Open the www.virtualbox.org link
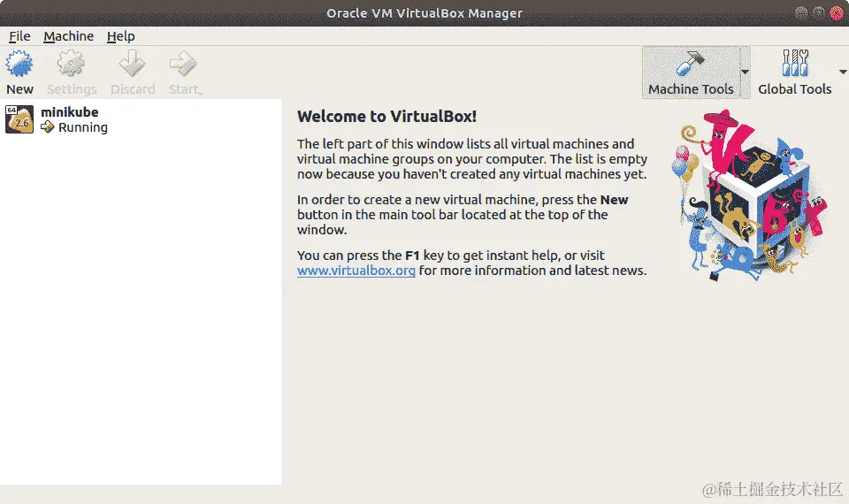 point(356,271)
